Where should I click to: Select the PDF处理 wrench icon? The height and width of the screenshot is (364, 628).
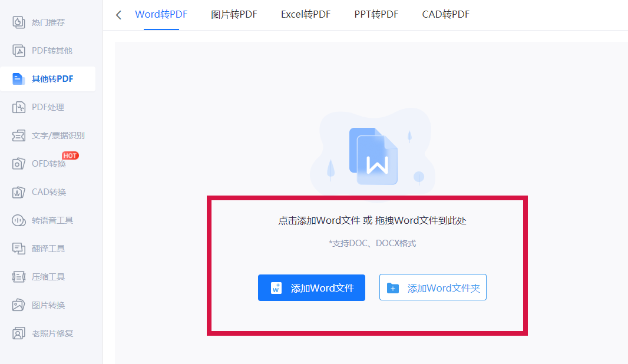(18, 107)
